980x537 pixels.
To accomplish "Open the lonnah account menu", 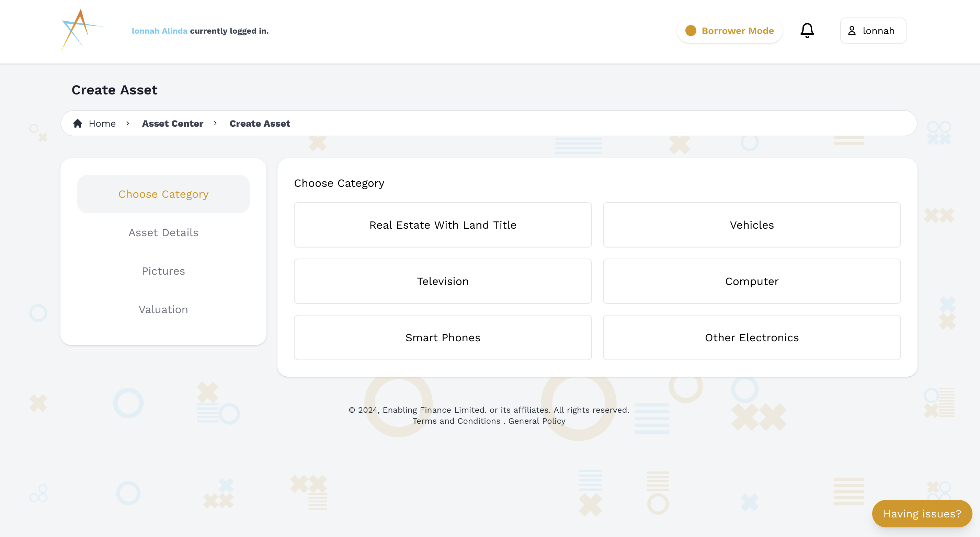I will pos(873,31).
